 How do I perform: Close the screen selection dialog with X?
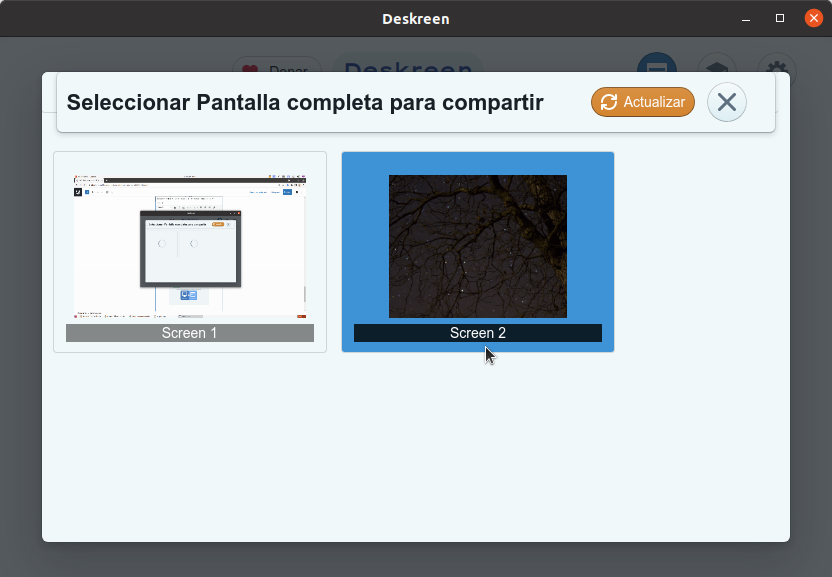click(726, 102)
